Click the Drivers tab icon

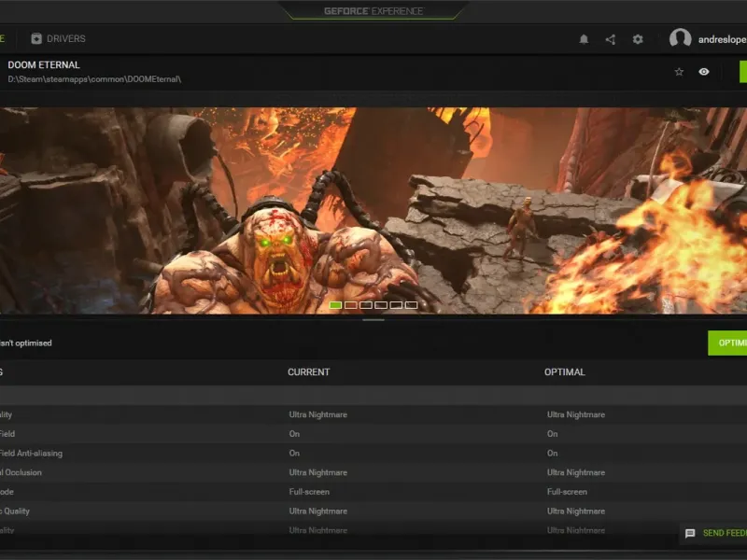point(36,39)
